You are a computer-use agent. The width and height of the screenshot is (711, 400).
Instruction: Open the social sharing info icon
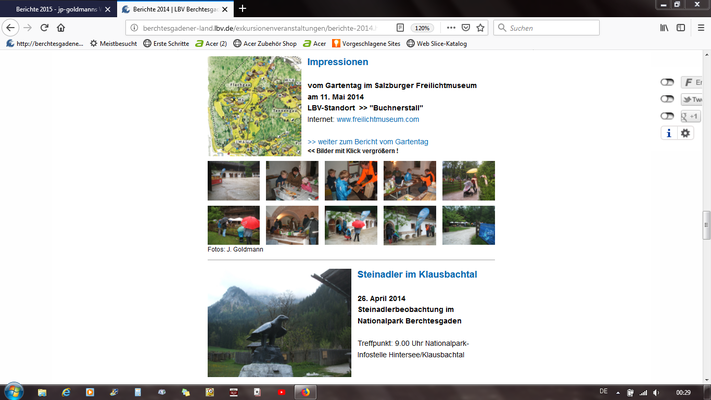668,133
